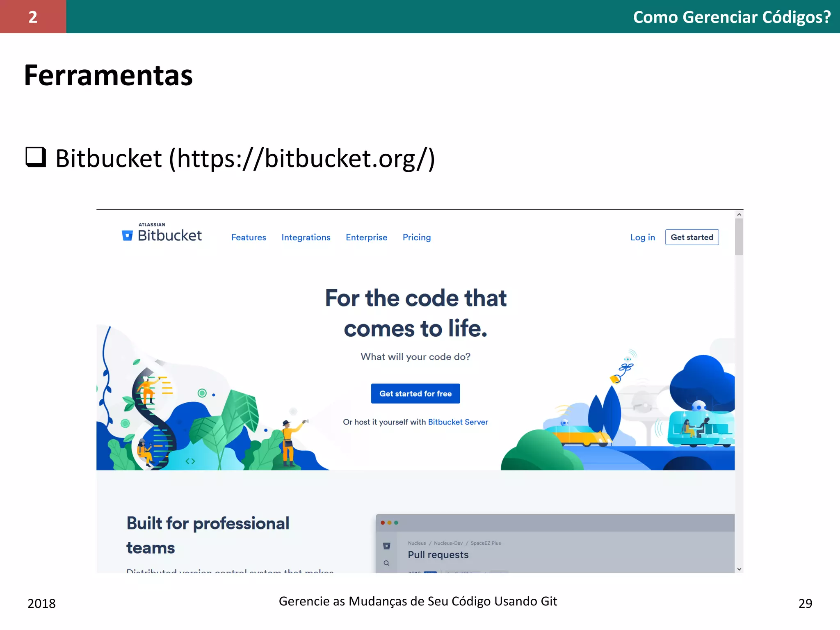Viewport: 840px width, 630px height.
Task: Click Get started for free button
Action: point(415,394)
